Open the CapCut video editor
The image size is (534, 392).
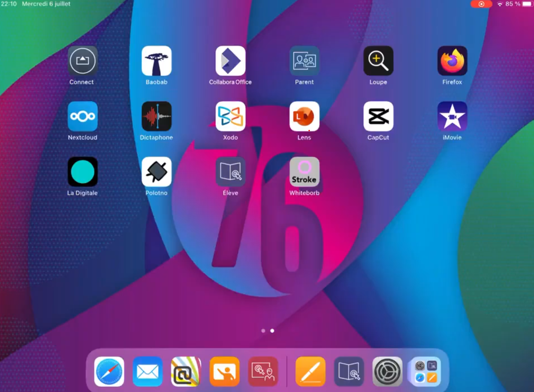(x=378, y=117)
